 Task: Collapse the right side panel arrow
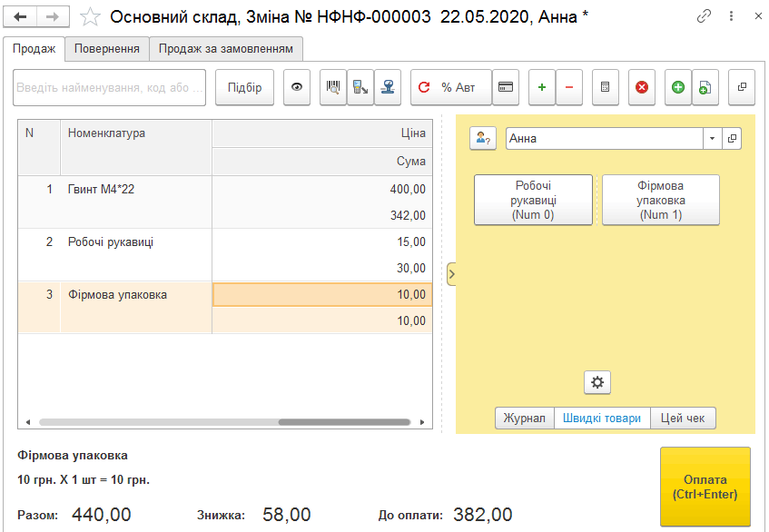pos(452,274)
